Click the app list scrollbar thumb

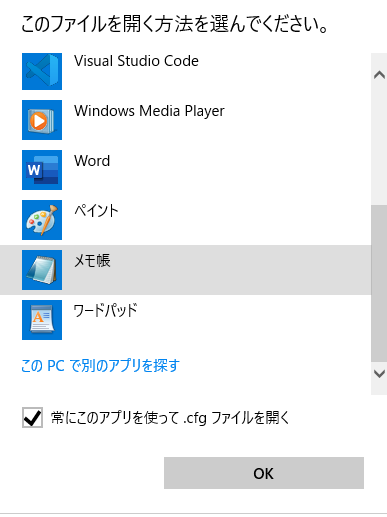(x=379, y=283)
